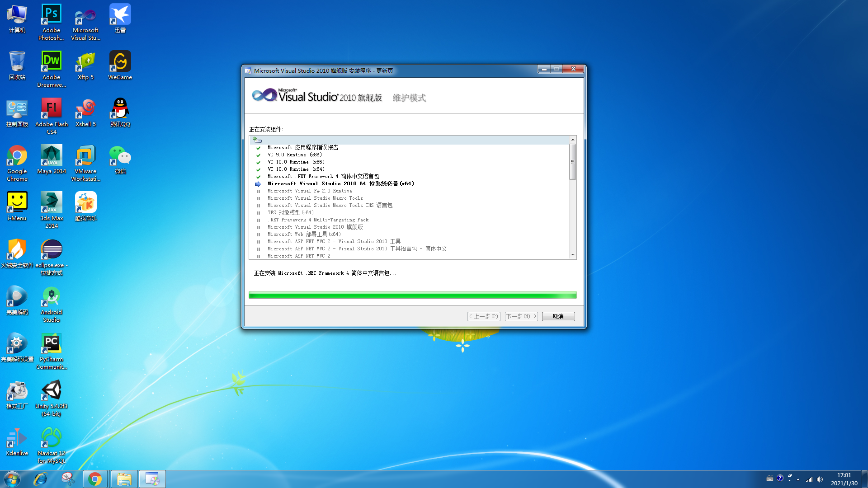This screenshot has height=488, width=868.
Task: Open Google Chrome desktop shortcut
Action: tap(17, 163)
